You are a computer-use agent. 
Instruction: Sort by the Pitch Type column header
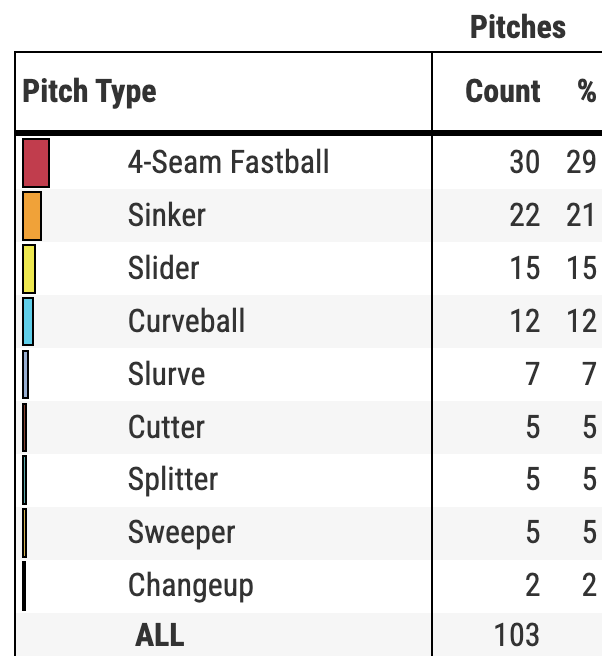pyautogui.click(x=90, y=92)
